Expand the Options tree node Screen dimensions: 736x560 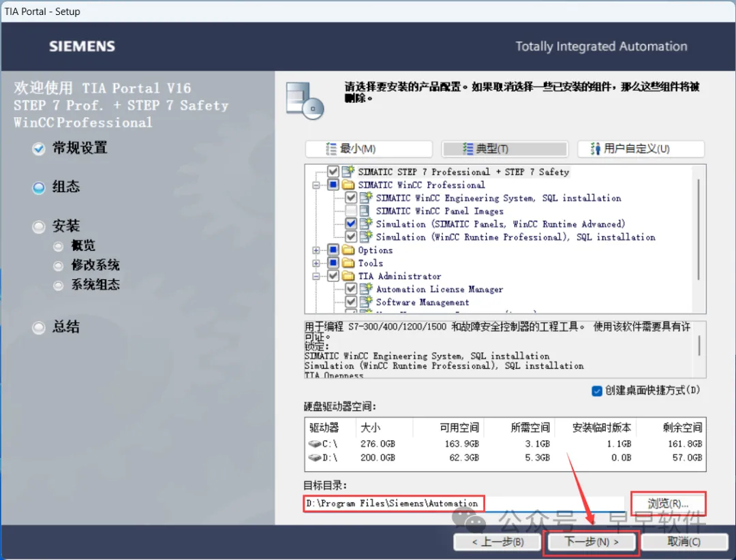point(316,250)
